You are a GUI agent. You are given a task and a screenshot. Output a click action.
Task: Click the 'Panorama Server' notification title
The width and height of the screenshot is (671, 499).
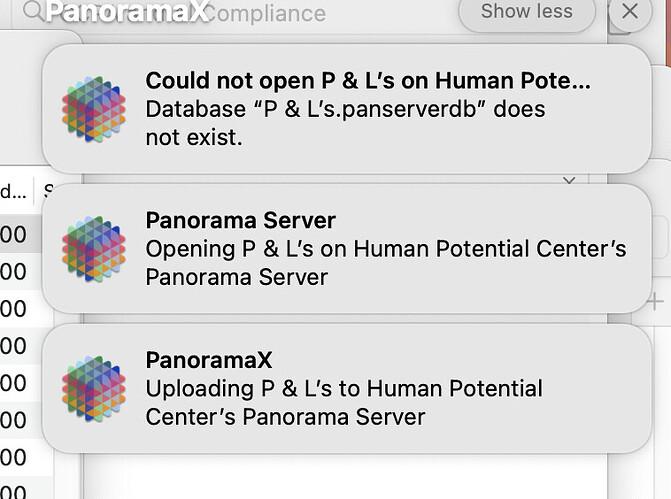coord(240,220)
